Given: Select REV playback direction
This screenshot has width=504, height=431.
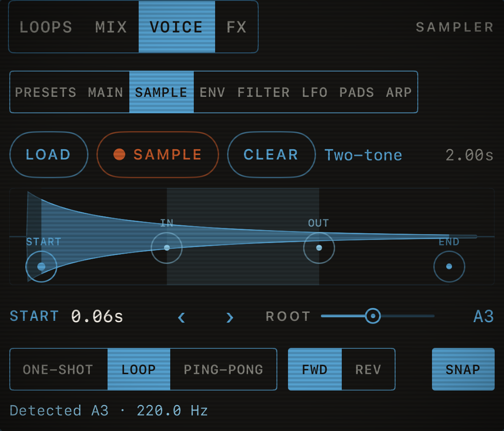Looking at the screenshot, I should [x=368, y=369].
